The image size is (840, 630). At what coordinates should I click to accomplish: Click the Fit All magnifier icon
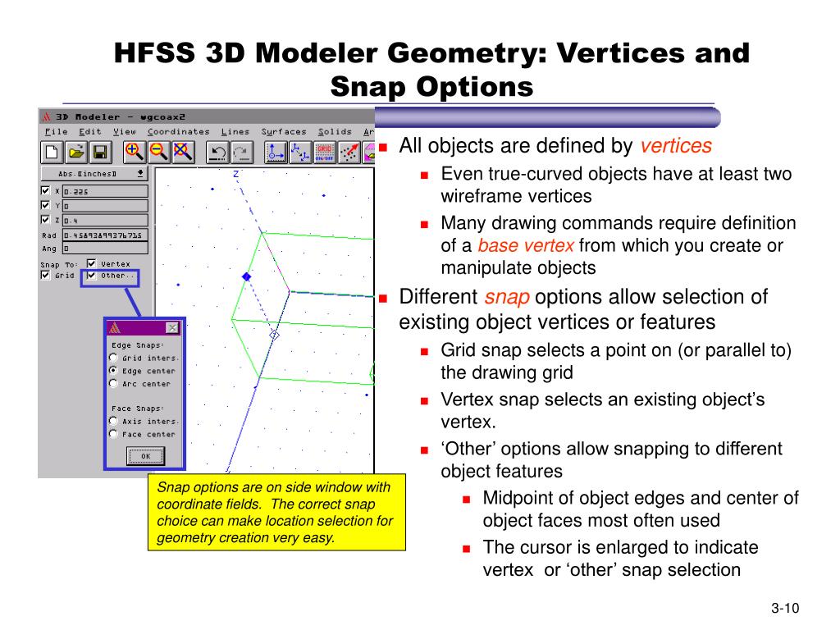click(183, 152)
